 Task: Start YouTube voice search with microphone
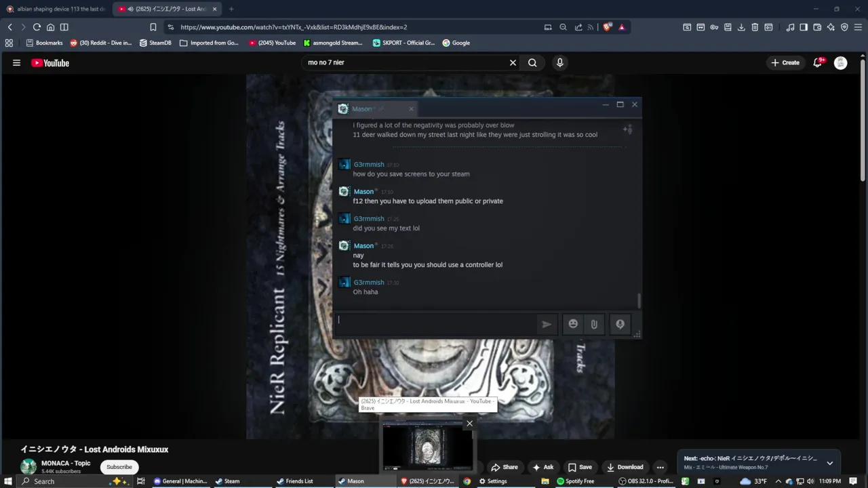[559, 62]
